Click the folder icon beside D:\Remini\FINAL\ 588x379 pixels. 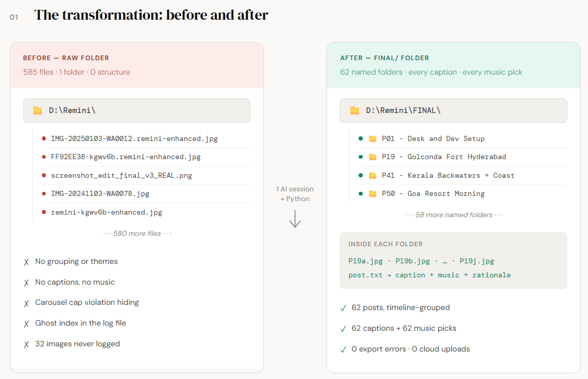(354, 110)
